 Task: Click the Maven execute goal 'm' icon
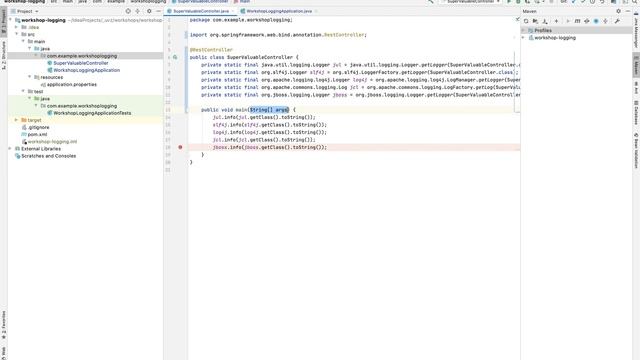[577, 21]
